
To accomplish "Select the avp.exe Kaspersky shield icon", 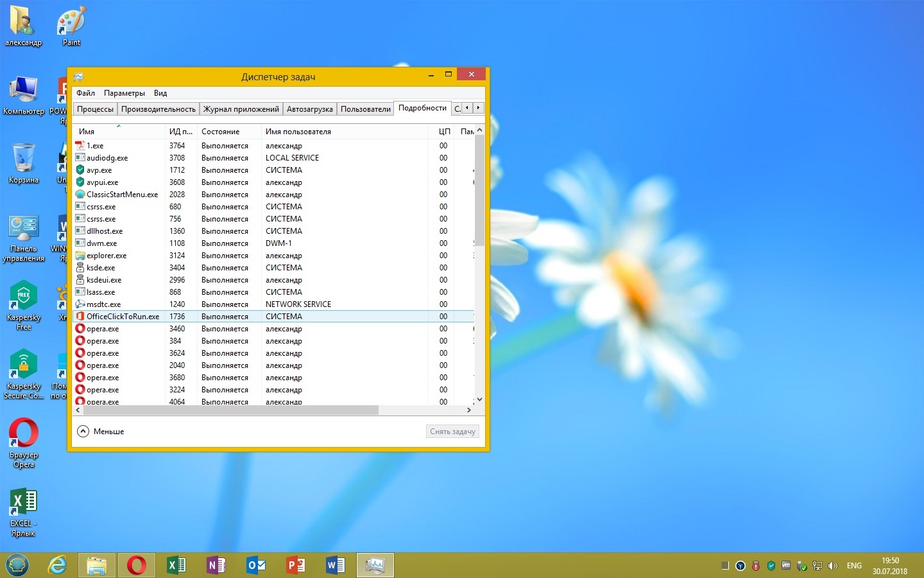I will (x=80, y=170).
